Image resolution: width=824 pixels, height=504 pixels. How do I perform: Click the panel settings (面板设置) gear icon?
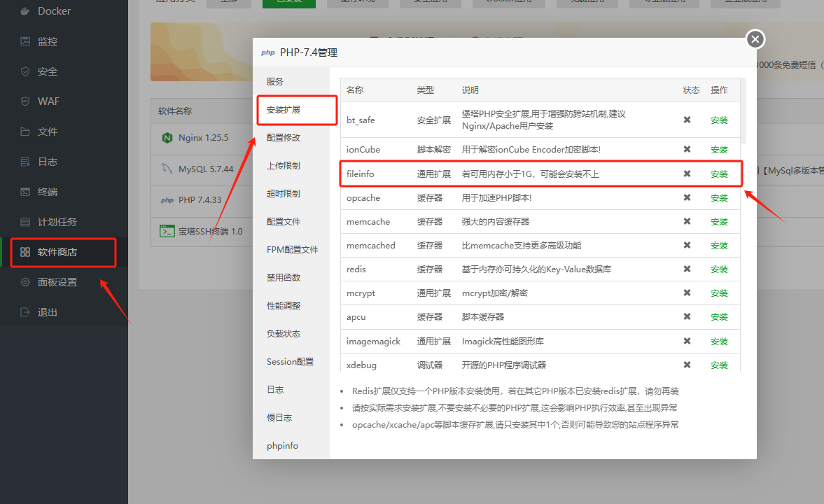25,282
